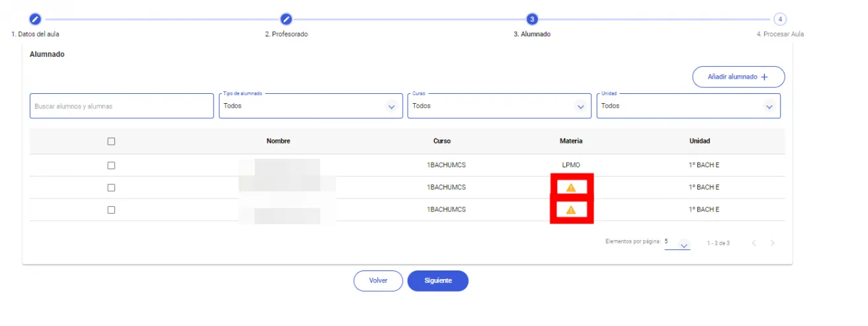This screenshot has height=326, width=868.
Task: Go to previous page arrow
Action: click(754, 243)
